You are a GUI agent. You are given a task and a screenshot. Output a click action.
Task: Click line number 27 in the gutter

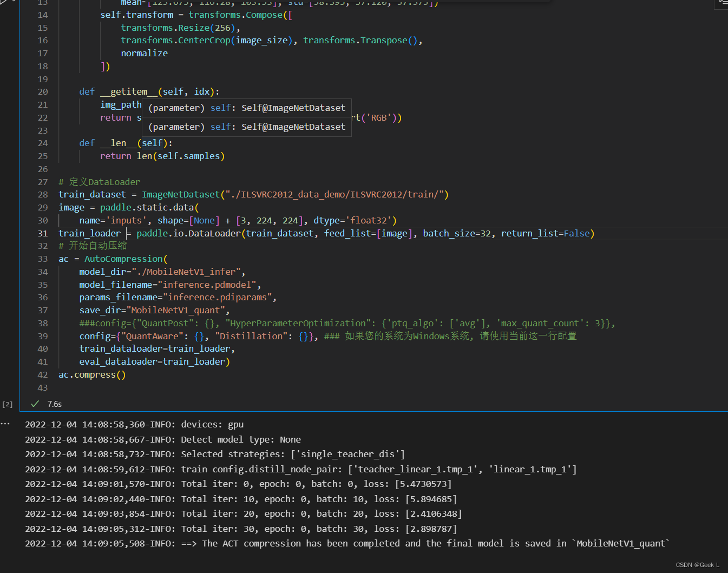click(x=43, y=182)
